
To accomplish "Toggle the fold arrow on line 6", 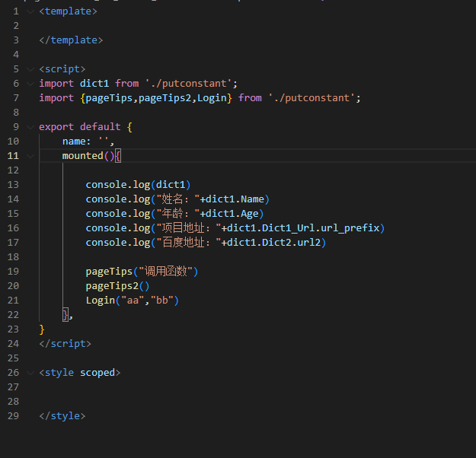I will point(30,84).
